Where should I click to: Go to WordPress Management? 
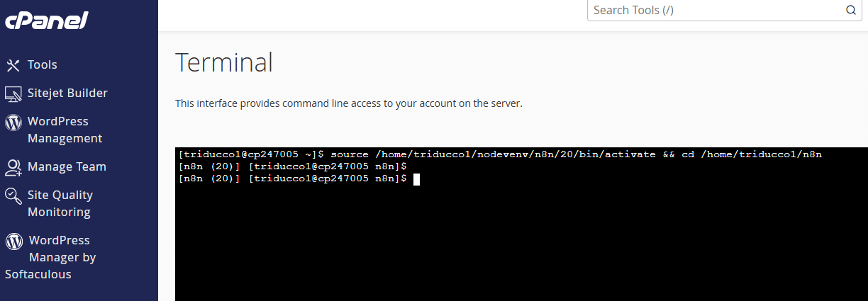65,130
